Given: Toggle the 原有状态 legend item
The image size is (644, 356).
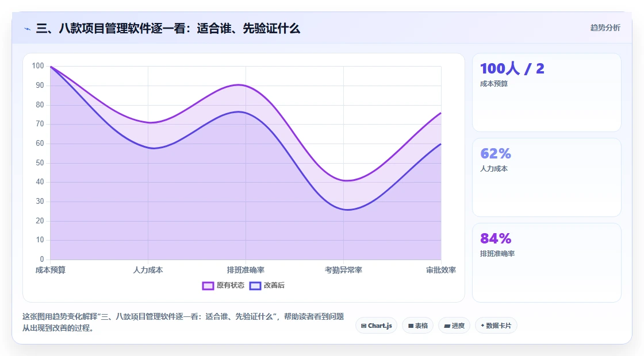Looking at the screenshot, I should pyautogui.click(x=223, y=285).
